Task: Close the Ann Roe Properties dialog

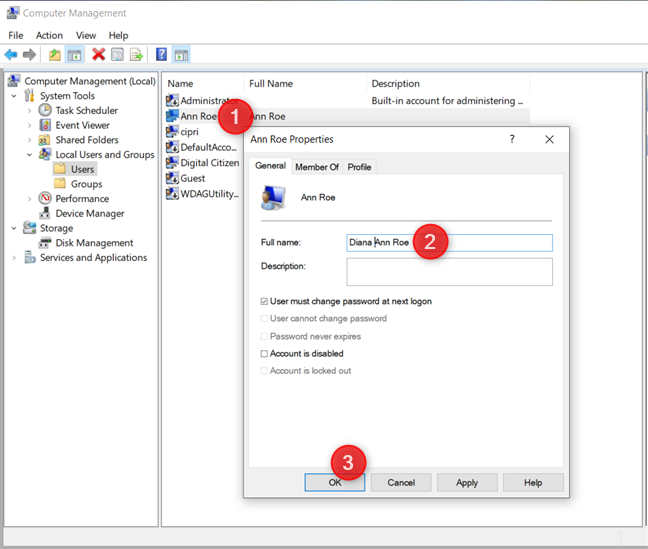Action: coord(549,139)
